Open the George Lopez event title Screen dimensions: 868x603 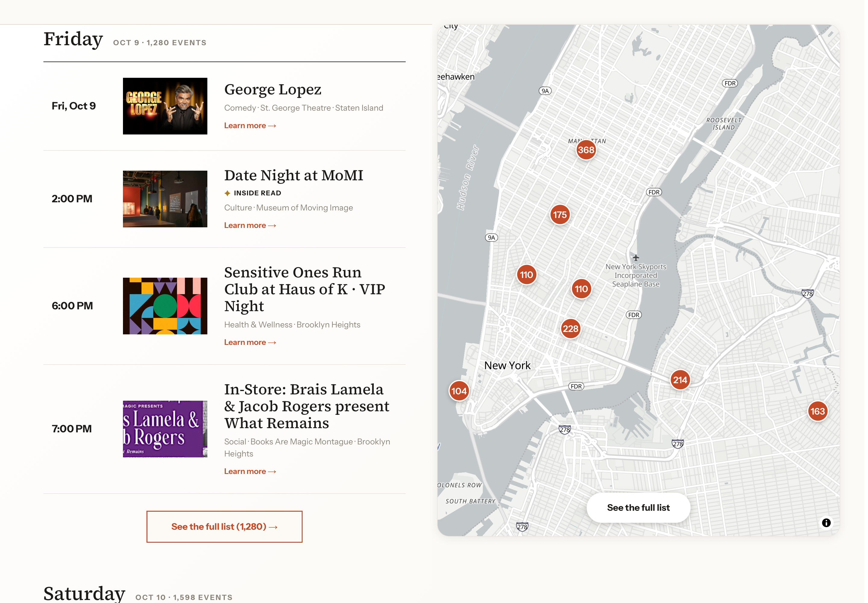[272, 90]
